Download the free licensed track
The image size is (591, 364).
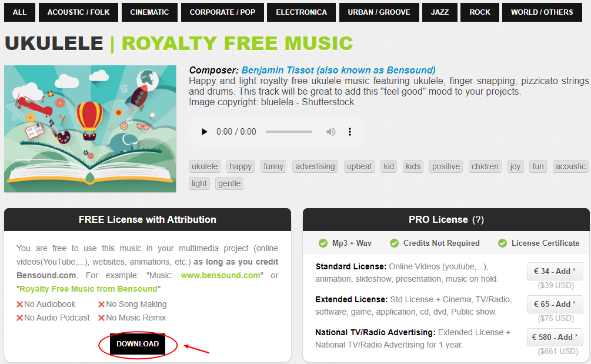[x=138, y=344]
